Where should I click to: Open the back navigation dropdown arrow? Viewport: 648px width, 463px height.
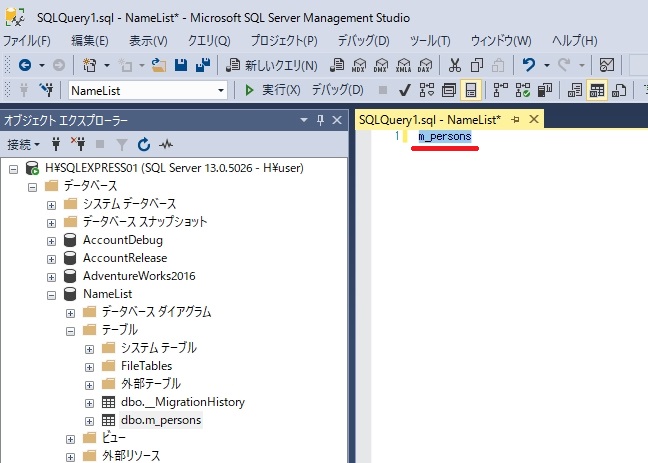[x=42, y=65]
